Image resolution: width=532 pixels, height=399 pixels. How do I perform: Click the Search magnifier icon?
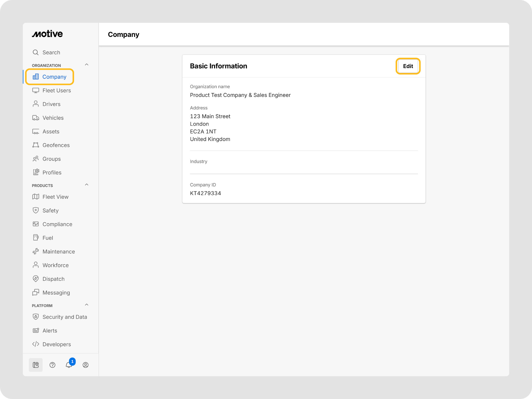coord(36,52)
